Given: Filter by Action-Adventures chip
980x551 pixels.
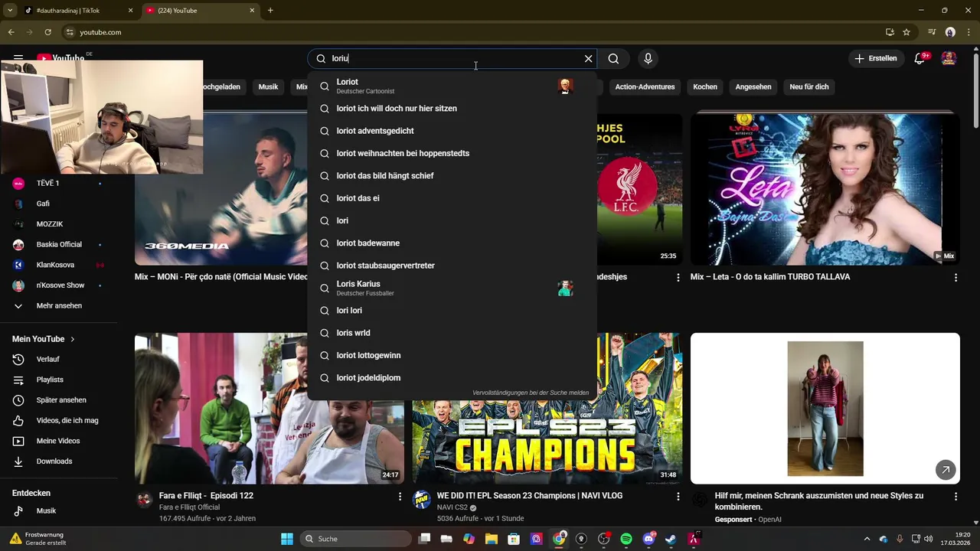Looking at the screenshot, I should pyautogui.click(x=645, y=86).
